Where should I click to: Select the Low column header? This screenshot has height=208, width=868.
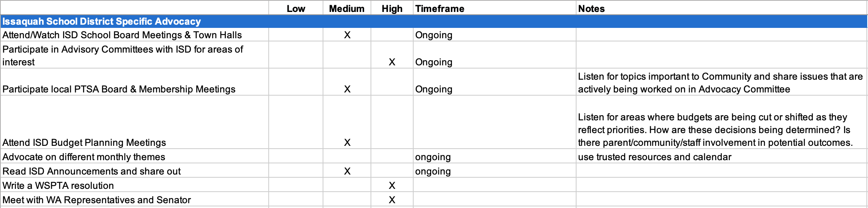[x=296, y=8]
